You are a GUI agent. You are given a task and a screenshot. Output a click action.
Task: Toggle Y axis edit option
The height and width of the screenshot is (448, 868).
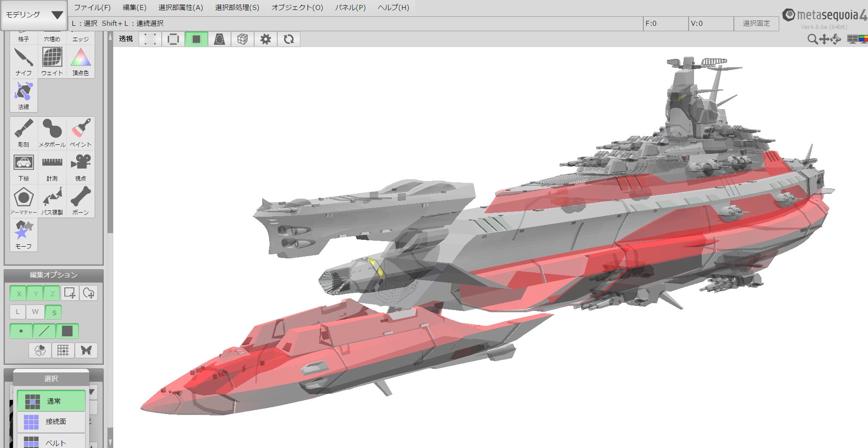point(35,293)
